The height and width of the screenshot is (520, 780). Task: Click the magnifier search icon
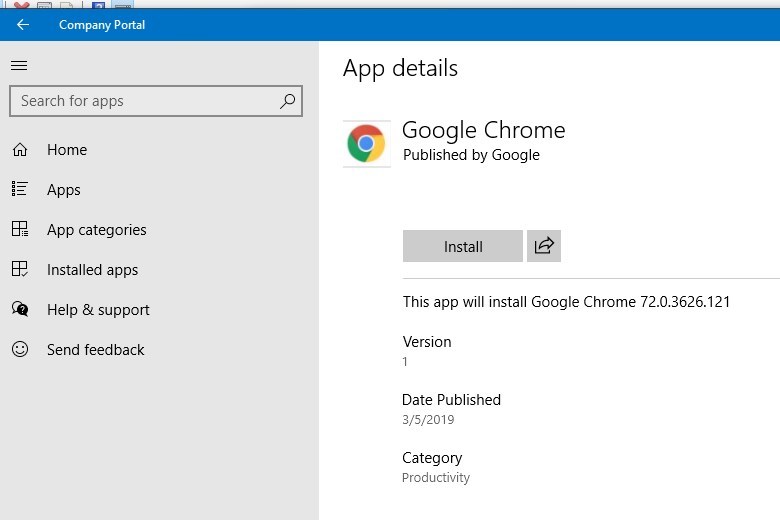click(287, 101)
